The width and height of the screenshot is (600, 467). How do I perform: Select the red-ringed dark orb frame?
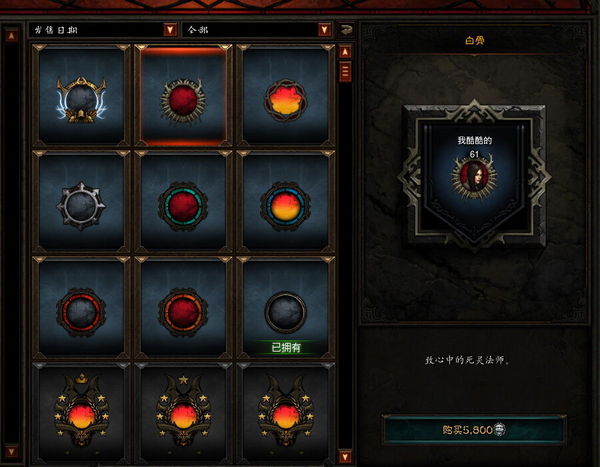[x=82, y=308]
